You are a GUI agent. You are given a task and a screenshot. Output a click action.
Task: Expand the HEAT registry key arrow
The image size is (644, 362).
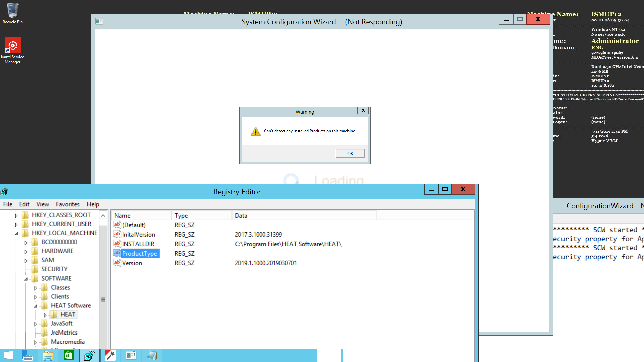click(x=45, y=315)
